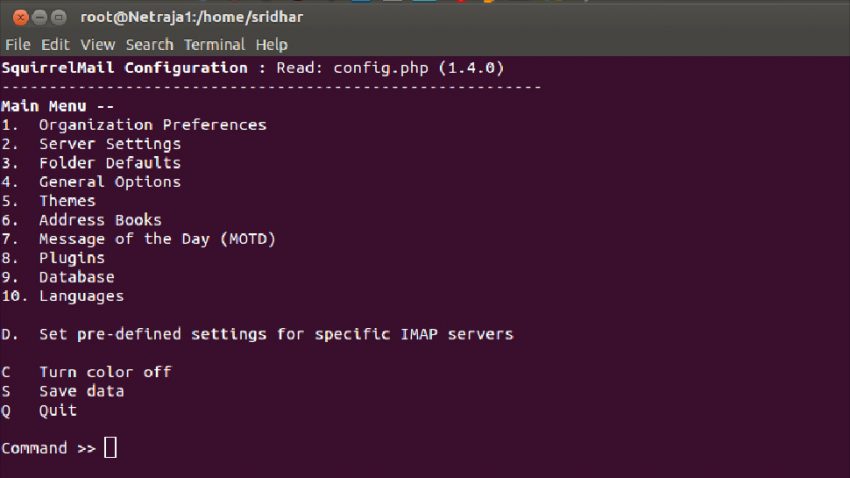
Task: Click the Server Settings menu line
Action: click(110, 144)
